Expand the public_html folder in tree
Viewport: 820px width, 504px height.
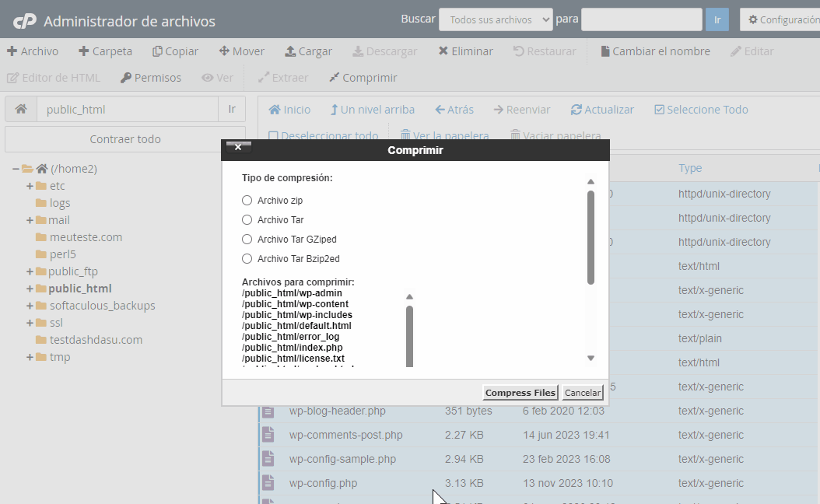pyautogui.click(x=30, y=289)
